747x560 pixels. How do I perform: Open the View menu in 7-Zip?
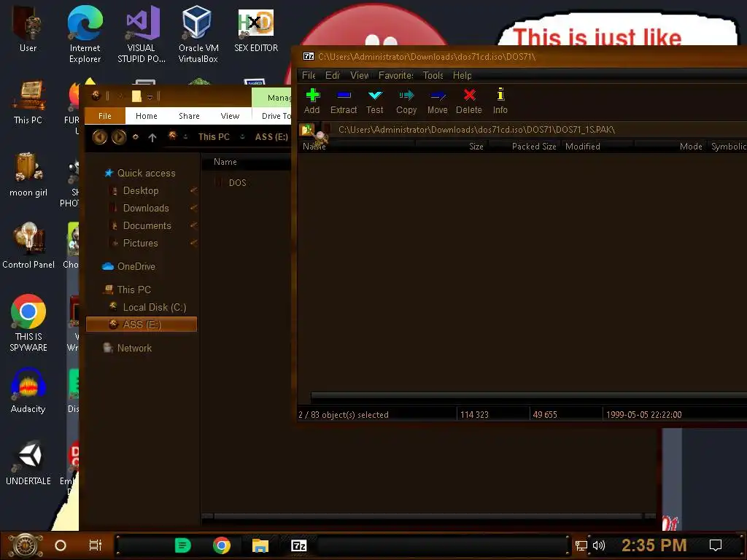tap(360, 75)
